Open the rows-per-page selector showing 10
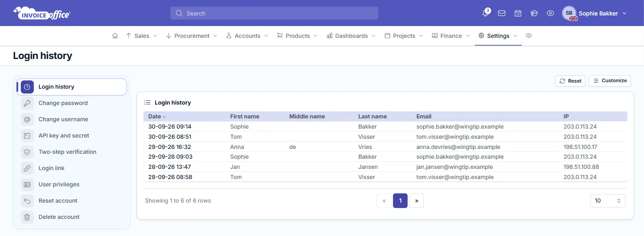 point(607,201)
